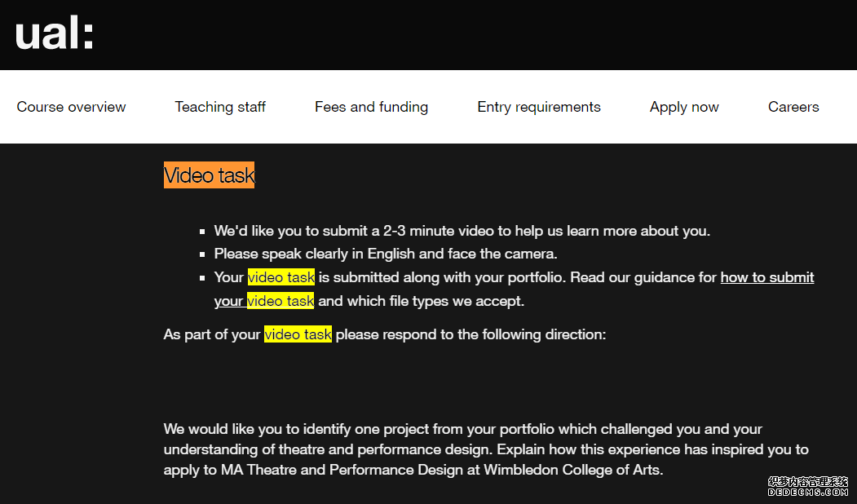Image resolution: width=857 pixels, height=504 pixels.
Task: Click the orange 'Video task' heading
Action: tap(210, 175)
